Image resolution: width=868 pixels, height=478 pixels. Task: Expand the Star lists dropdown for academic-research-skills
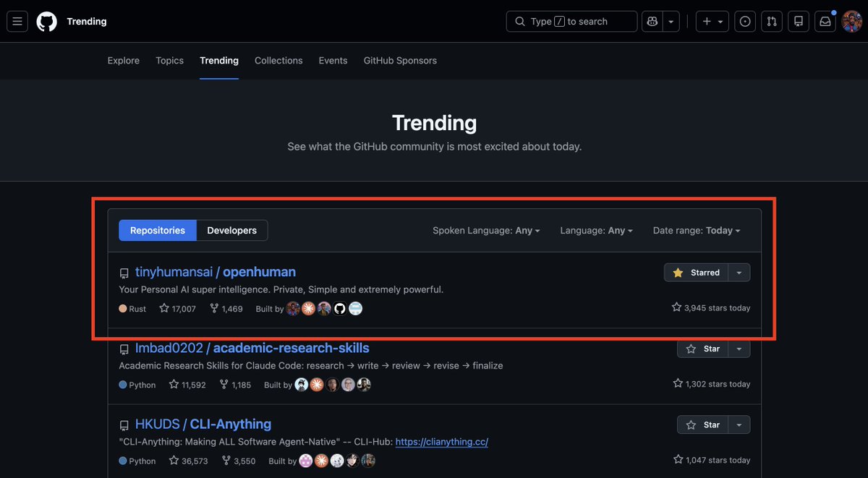tap(739, 349)
